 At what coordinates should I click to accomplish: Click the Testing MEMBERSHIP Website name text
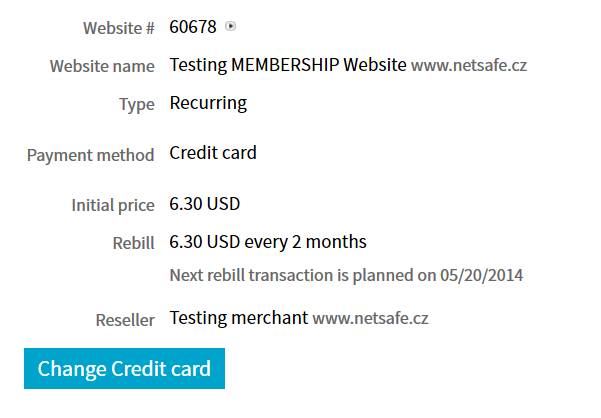[x=288, y=65]
